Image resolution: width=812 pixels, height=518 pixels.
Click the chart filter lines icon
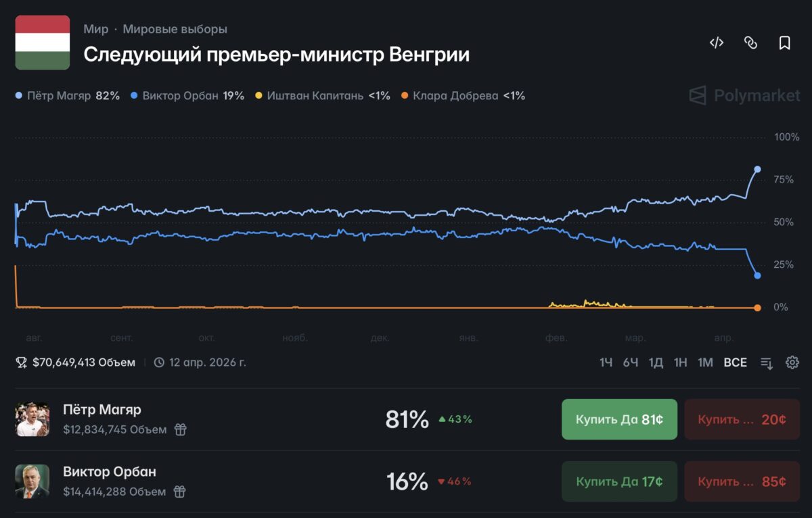point(767,363)
